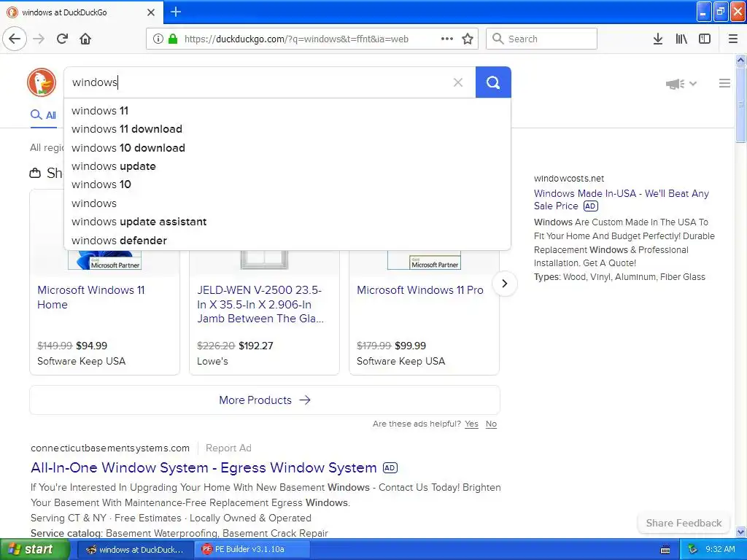Open the Library toolbar icon

click(x=681, y=39)
